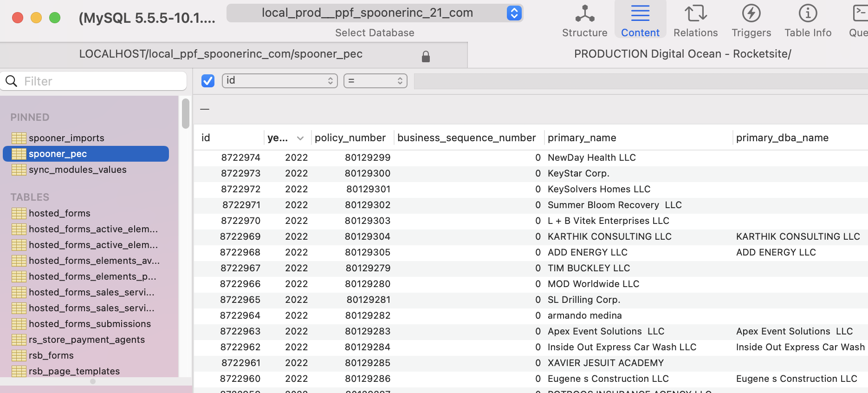The height and width of the screenshot is (393, 868).
Task: Click the spooner_imports table icon
Action: [19, 138]
